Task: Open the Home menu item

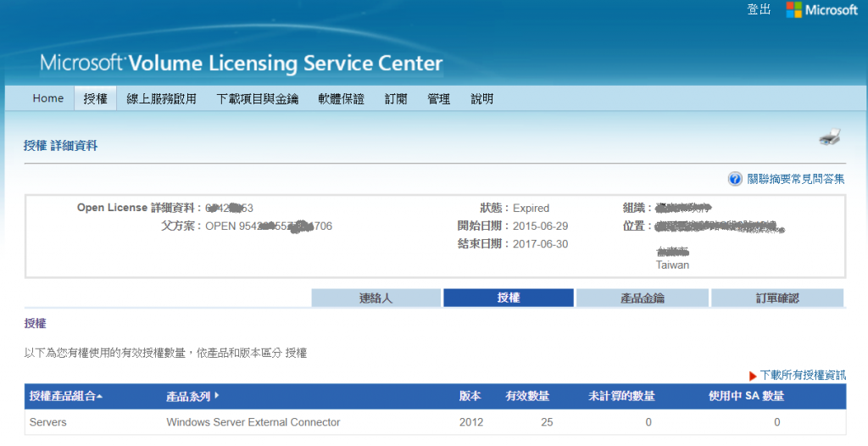Action: (48, 98)
